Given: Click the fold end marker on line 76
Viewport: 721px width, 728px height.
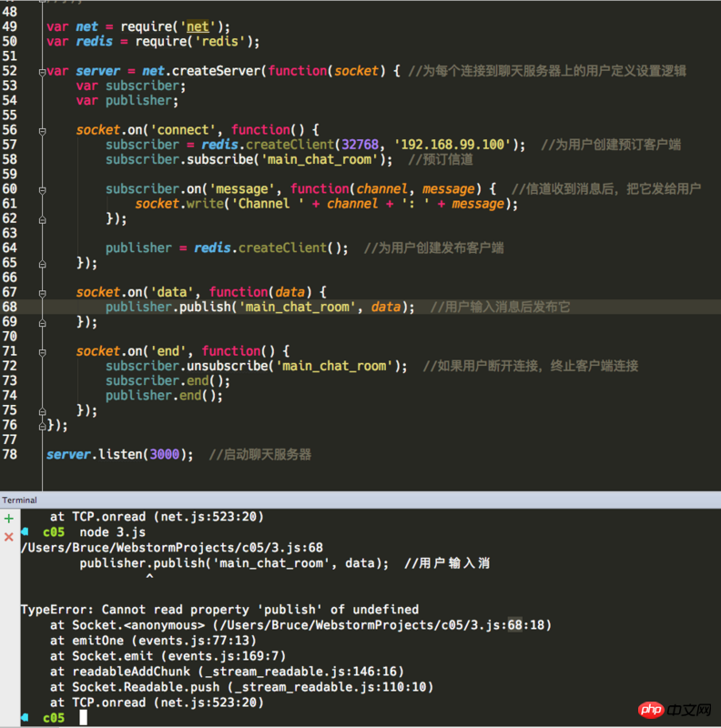Looking at the screenshot, I should click(42, 426).
